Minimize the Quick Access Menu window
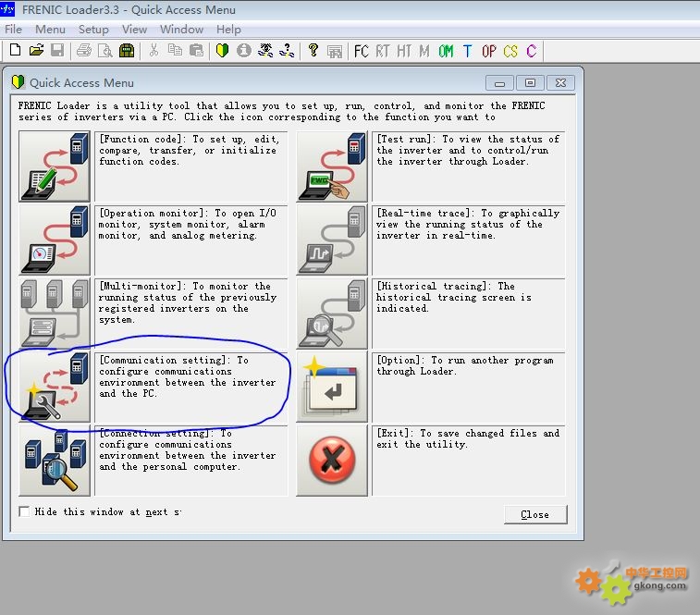The height and width of the screenshot is (615, 700). (499, 83)
